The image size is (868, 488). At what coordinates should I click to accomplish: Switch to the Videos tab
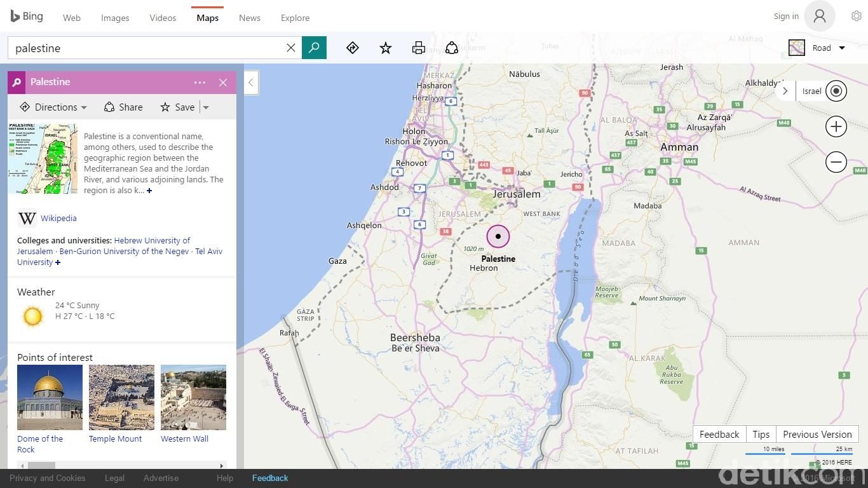[x=163, y=18]
